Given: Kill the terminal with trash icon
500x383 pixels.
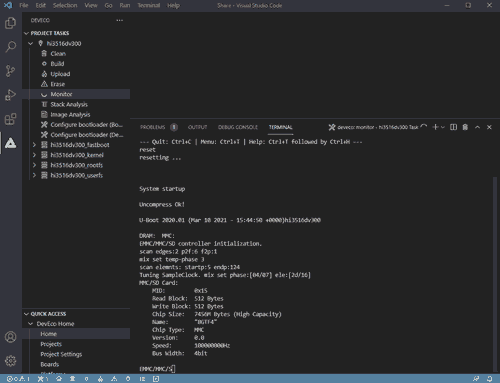Looking at the screenshot, I should point(465,127).
